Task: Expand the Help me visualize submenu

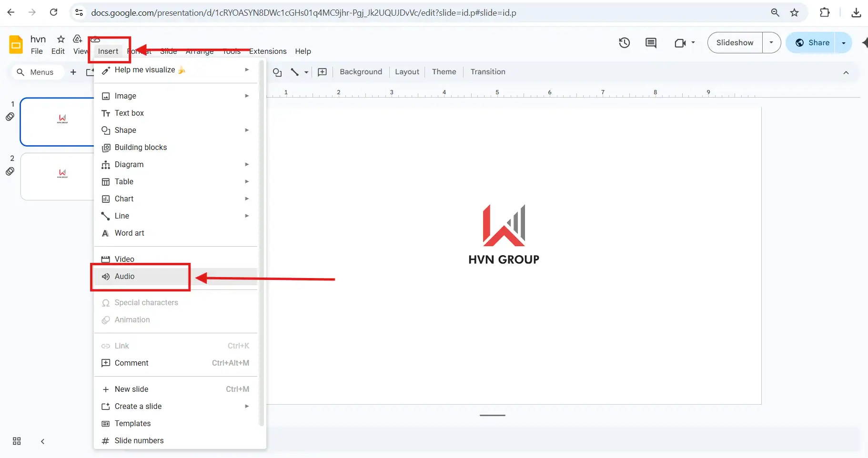Action: 247,70
